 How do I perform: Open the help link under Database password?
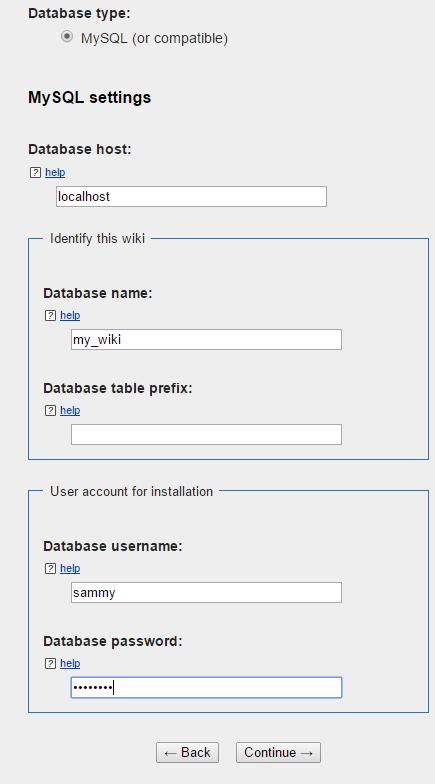[70, 664]
